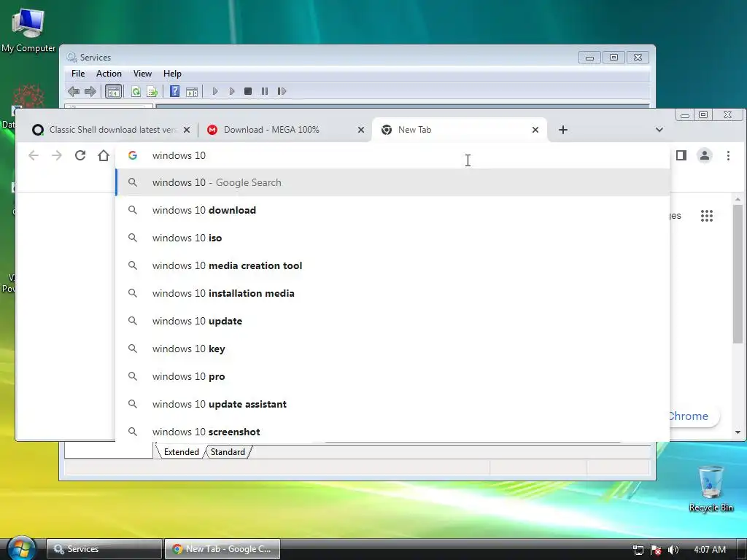
Task: Click the 4:07 AM taskbar clock
Action: [709, 550]
